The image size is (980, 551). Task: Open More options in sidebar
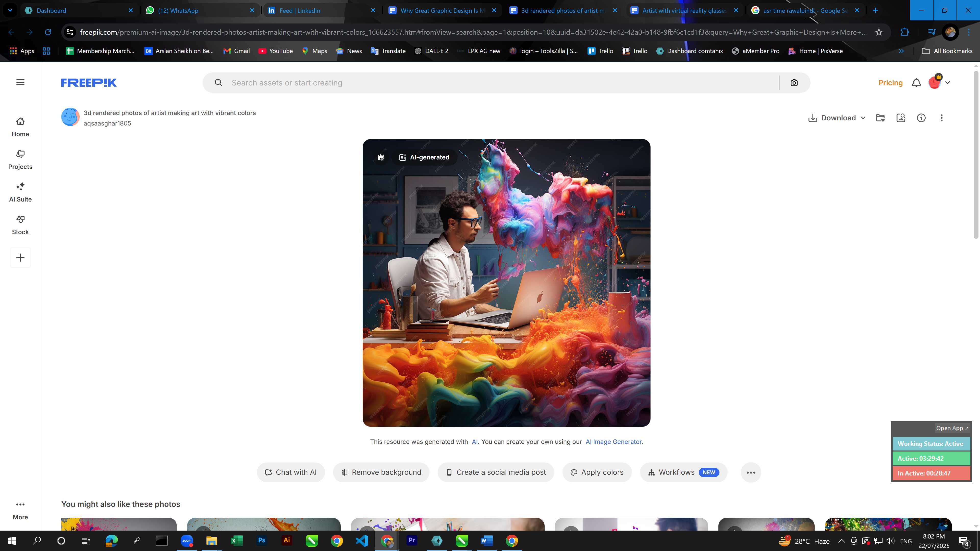(20, 510)
